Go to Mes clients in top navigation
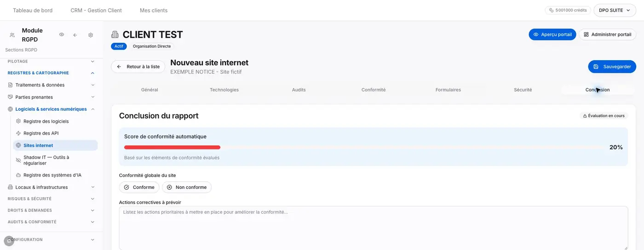Image resolution: width=644 pixels, height=250 pixels. tap(154, 10)
